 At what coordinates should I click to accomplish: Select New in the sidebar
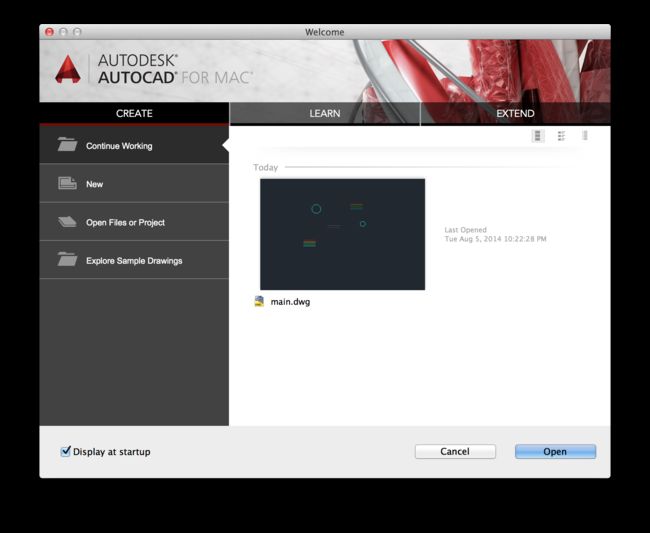134,183
